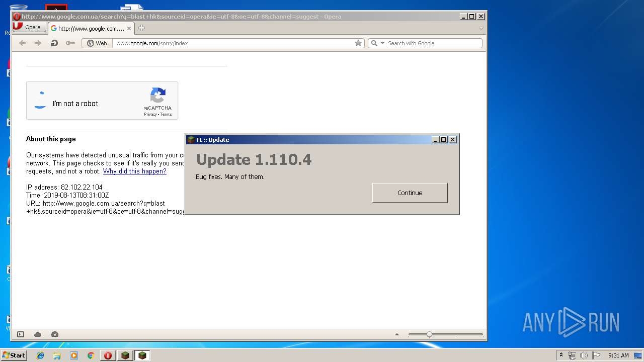Minimize the Opera window
The image size is (644, 362).
[x=463, y=17]
